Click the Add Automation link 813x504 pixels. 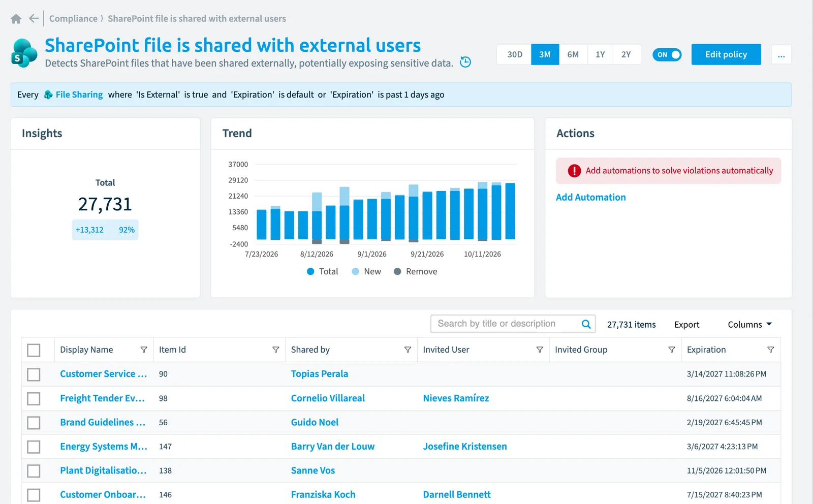591,197
